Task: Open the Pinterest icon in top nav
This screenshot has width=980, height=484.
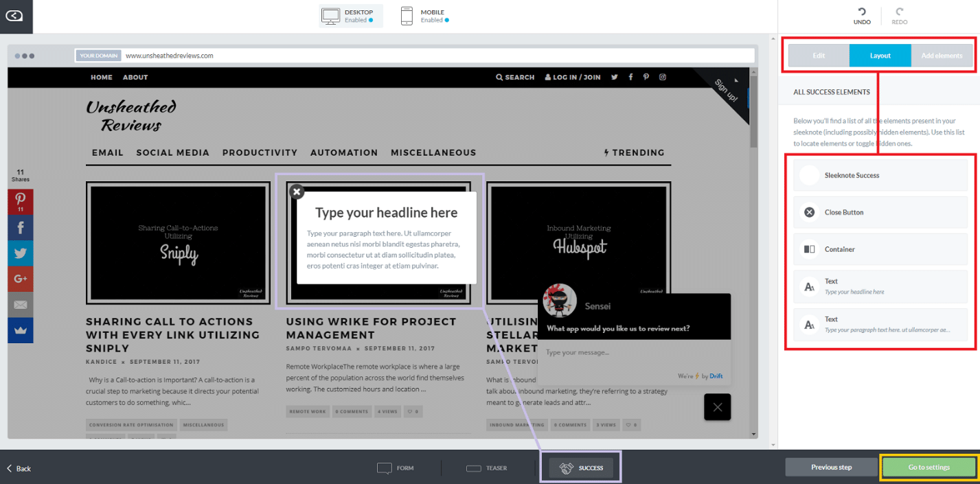Action: [x=646, y=78]
